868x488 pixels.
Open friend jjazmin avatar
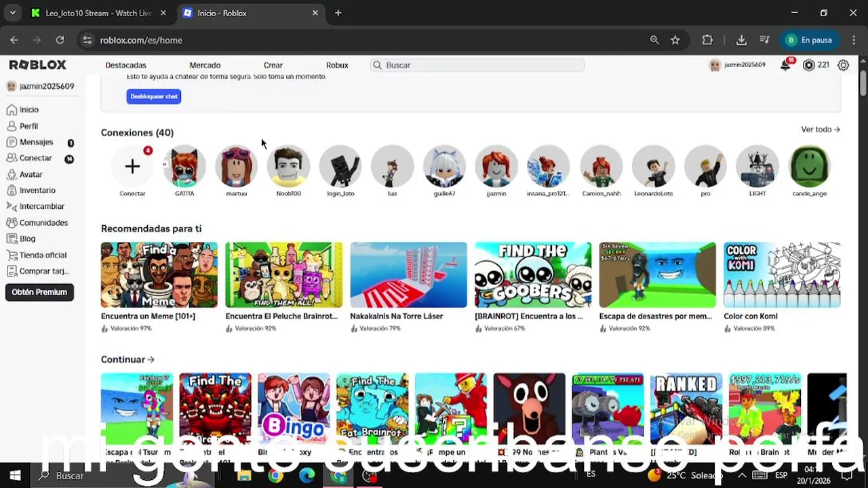coord(496,166)
